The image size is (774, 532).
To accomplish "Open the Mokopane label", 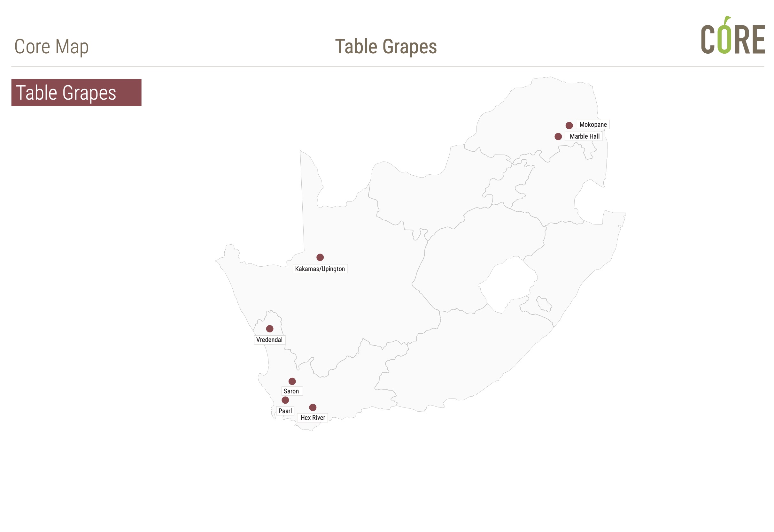I will click(x=593, y=124).
